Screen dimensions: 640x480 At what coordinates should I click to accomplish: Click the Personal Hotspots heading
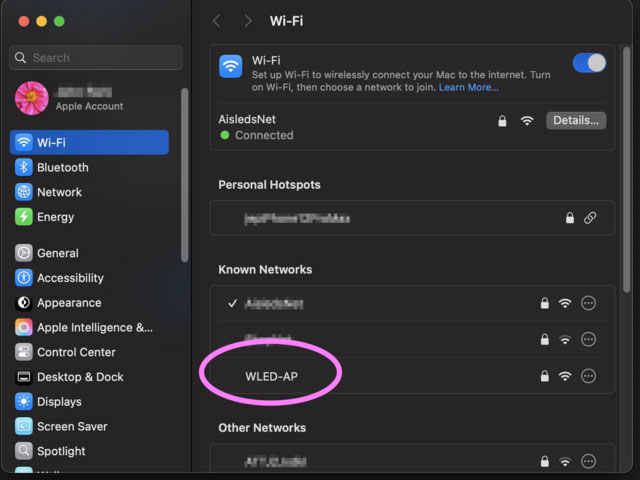(269, 185)
